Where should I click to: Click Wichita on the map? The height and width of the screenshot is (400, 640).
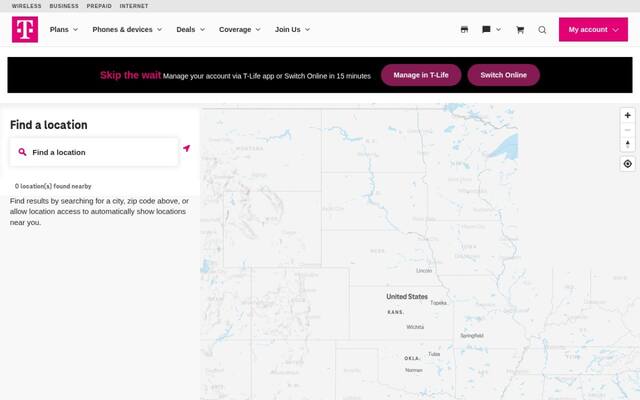(x=415, y=327)
